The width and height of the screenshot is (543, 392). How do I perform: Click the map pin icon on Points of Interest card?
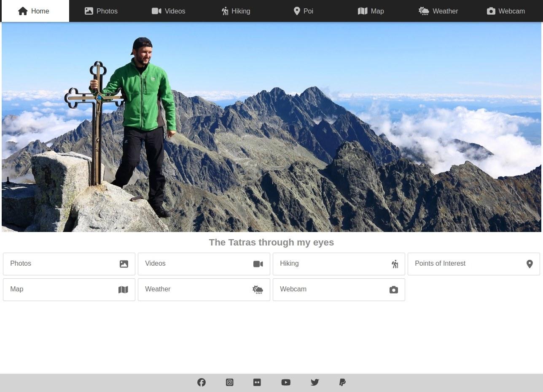click(x=530, y=264)
